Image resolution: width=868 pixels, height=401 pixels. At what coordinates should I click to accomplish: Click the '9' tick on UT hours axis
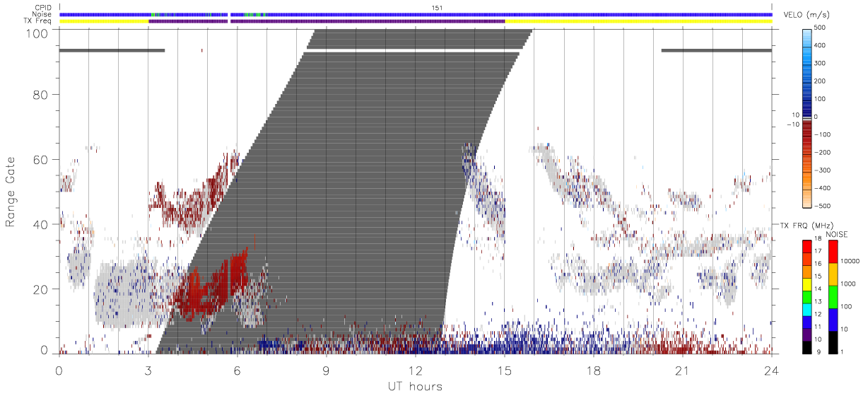(327, 370)
